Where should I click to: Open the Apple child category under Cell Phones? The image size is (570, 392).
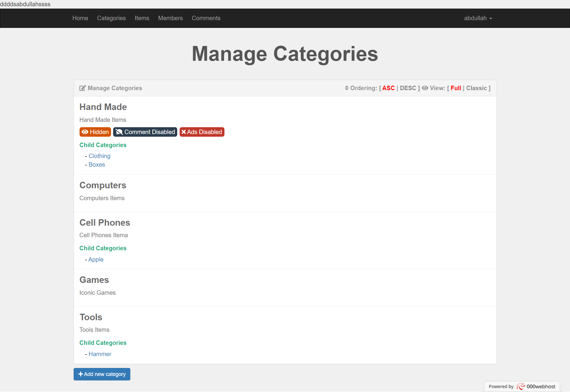[96, 259]
